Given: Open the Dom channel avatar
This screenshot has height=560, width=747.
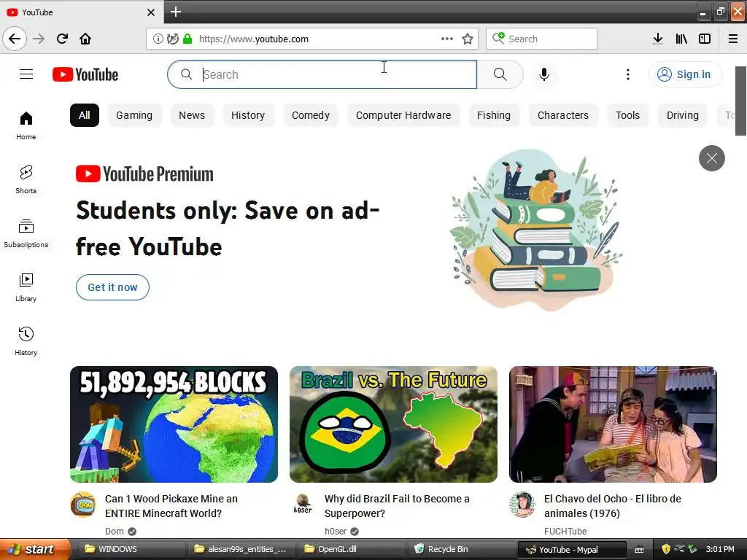Looking at the screenshot, I should (x=83, y=505).
